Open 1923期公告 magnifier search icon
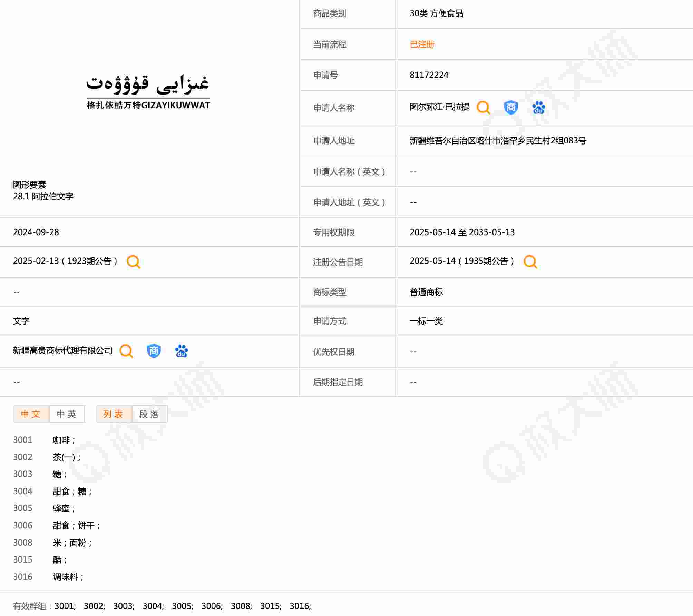Image resolution: width=693 pixels, height=616 pixels. click(x=133, y=261)
